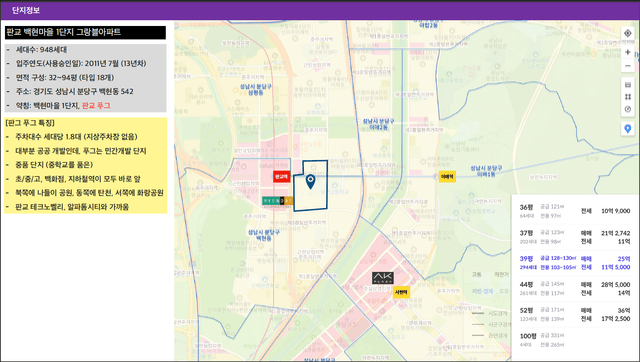Click the dark blue map marker pin
640x362 pixels.
(311, 182)
